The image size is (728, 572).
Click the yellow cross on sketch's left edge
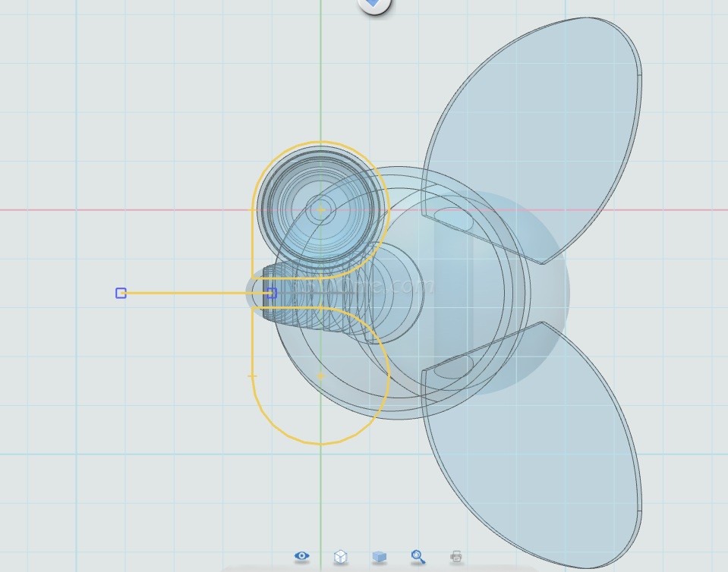(x=252, y=376)
